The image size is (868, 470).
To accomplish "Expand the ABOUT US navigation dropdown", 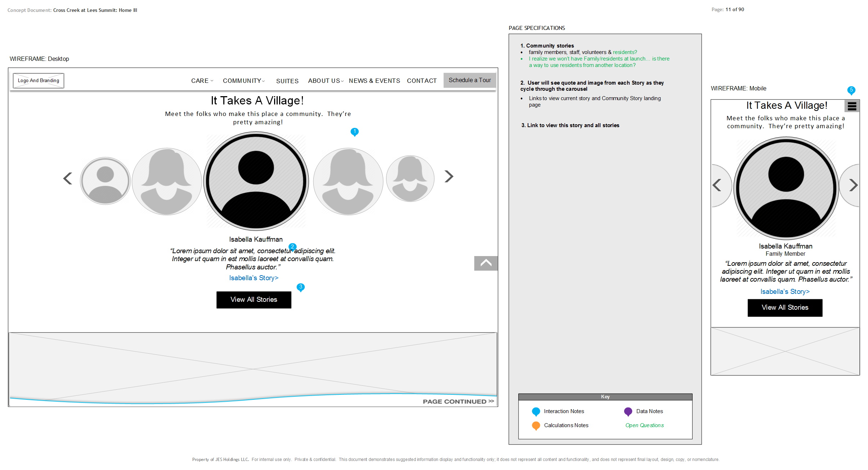I will 326,81.
